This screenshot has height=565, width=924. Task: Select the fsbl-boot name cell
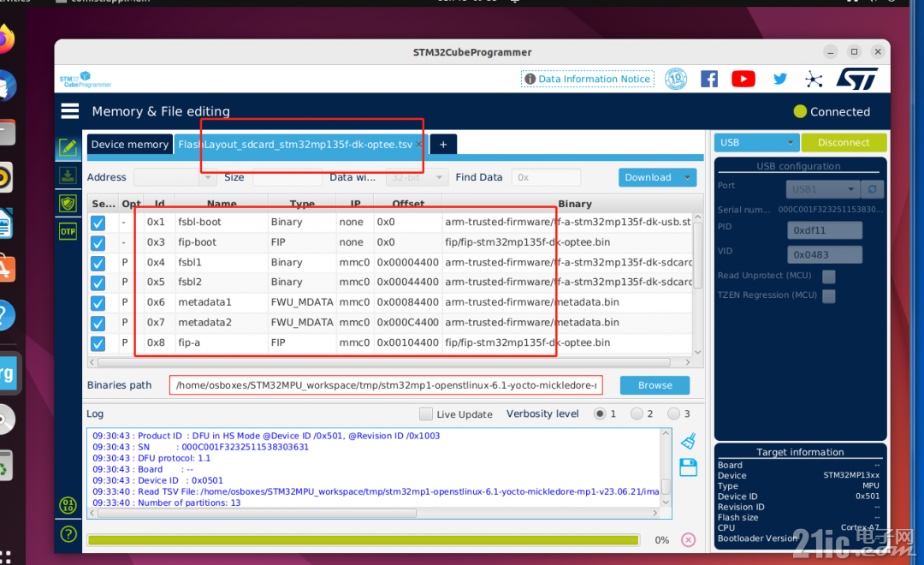(221, 222)
